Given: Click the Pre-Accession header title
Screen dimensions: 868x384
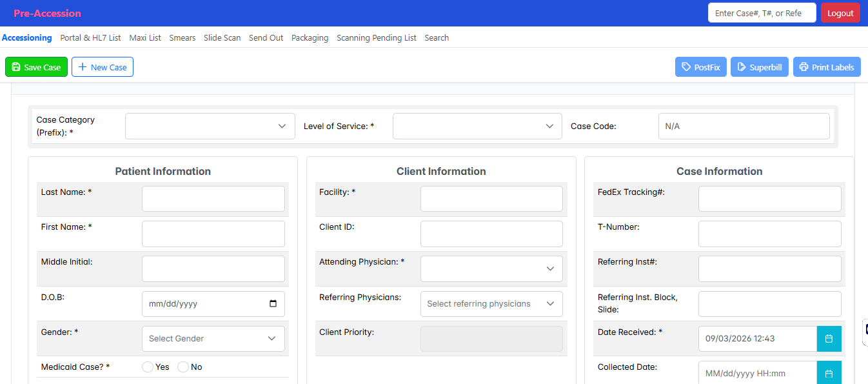Looking at the screenshot, I should point(48,13).
